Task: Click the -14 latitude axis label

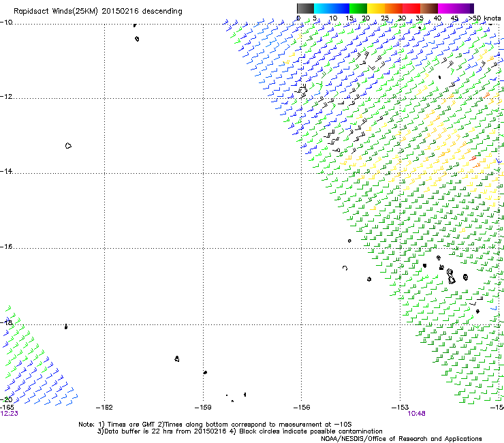Action: click(x=6, y=171)
